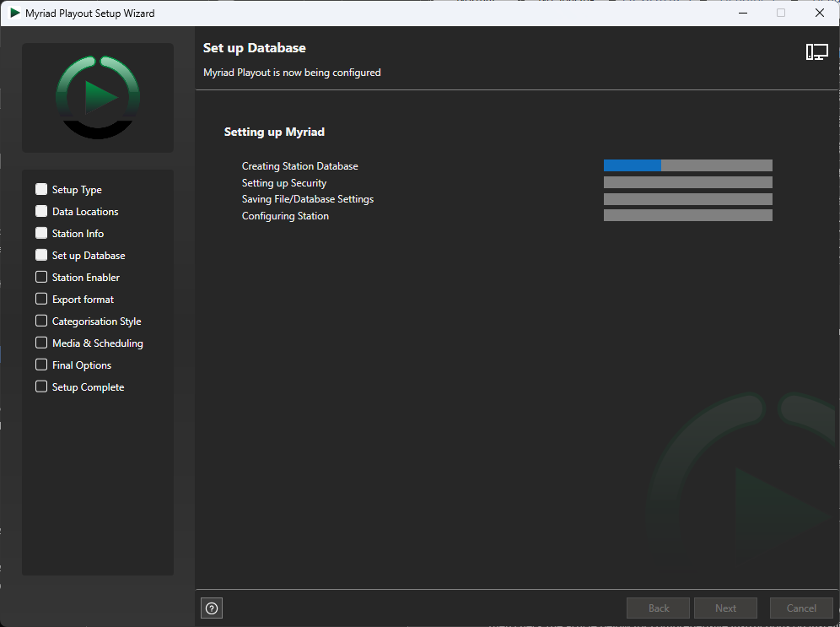Click the green play icon in the title bar
The width and height of the screenshot is (840, 627).
point(15,13)
